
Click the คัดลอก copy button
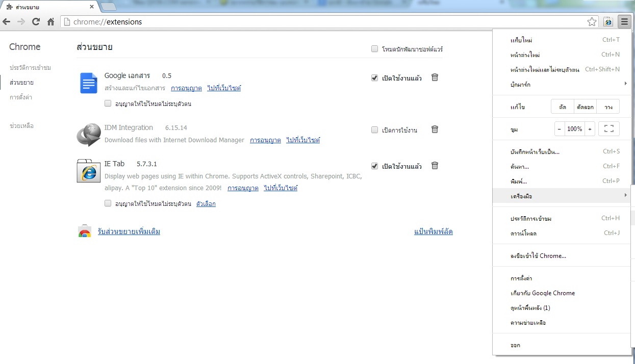585,107
